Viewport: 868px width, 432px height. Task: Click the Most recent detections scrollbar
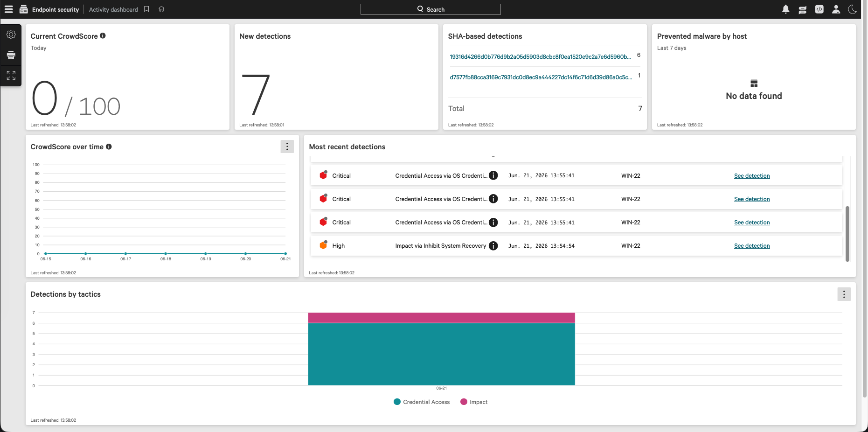(x=847, y=234)
